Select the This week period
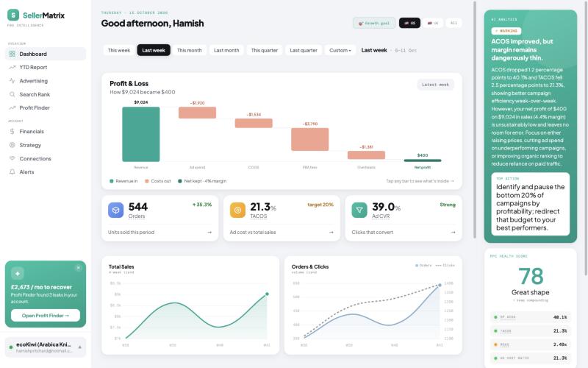This screenshot has width=588, height=368. [119, 50]
